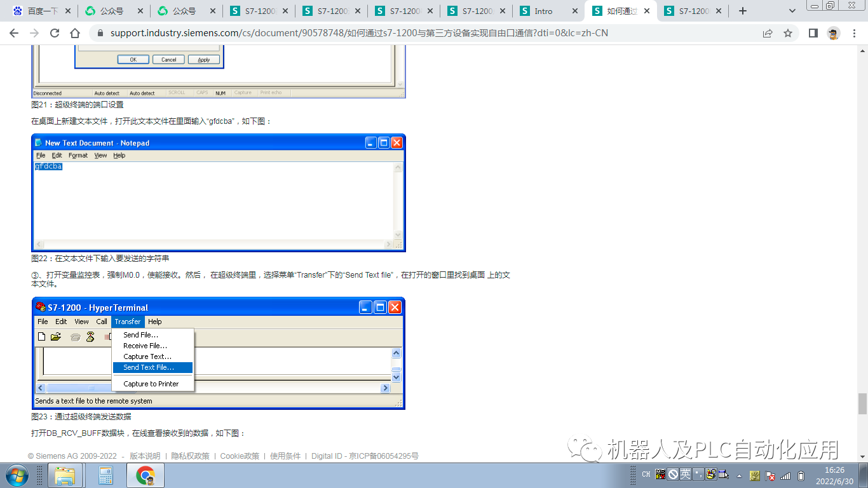Toggle the 英 Chinese/English input mode
Image resolution: width=868 pixels, height=488 pixels.
(685, 474)
